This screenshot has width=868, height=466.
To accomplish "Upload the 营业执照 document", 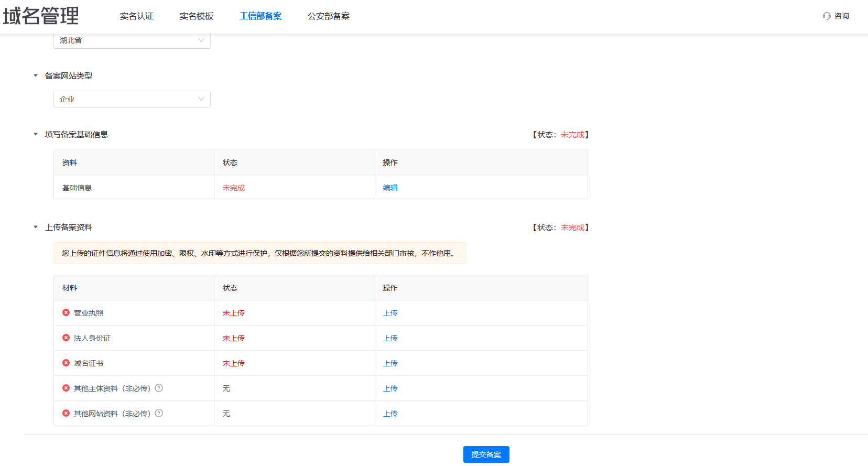I will click(390, 313).
